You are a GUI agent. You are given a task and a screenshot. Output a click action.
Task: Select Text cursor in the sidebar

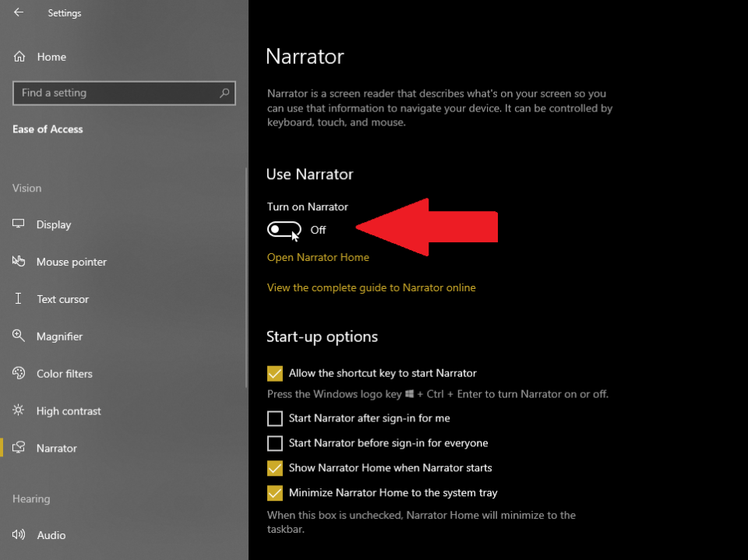pyautogui.click(x=124, y=299)
